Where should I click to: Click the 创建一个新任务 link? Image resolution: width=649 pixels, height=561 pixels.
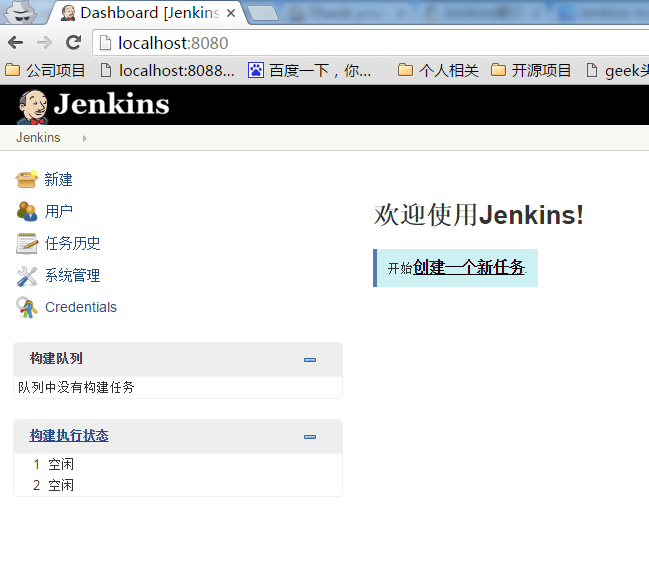point(469,267)
